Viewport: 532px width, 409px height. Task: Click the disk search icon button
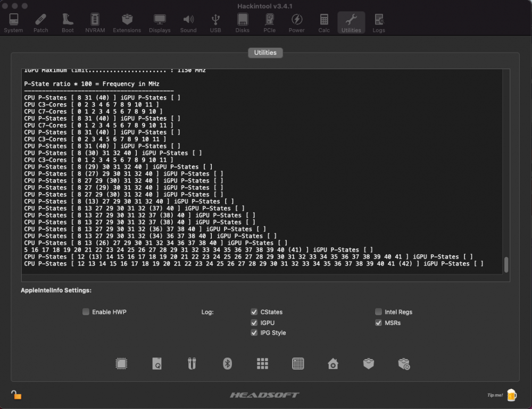[157, 364]
